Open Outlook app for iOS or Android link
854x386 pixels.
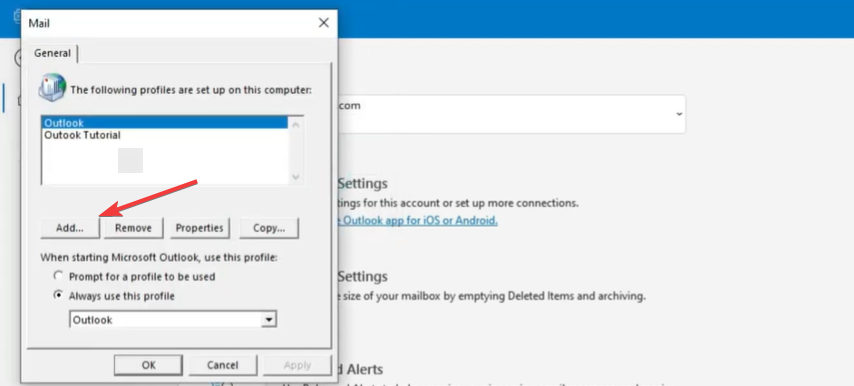pos(419,221)
